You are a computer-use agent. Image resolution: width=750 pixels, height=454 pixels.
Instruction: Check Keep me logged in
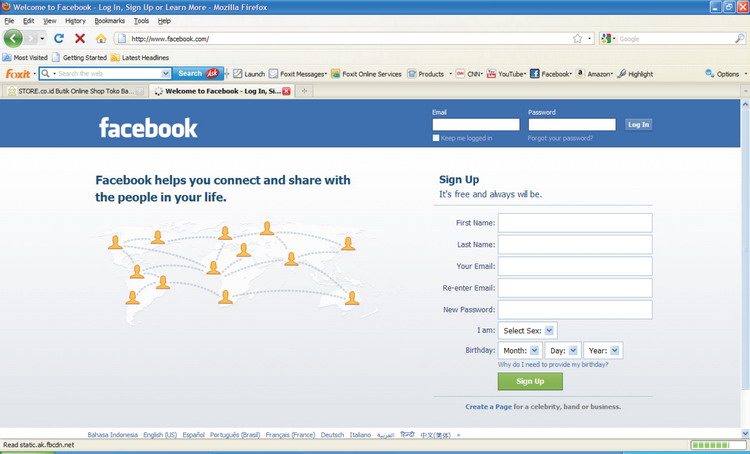pos(436,138)
